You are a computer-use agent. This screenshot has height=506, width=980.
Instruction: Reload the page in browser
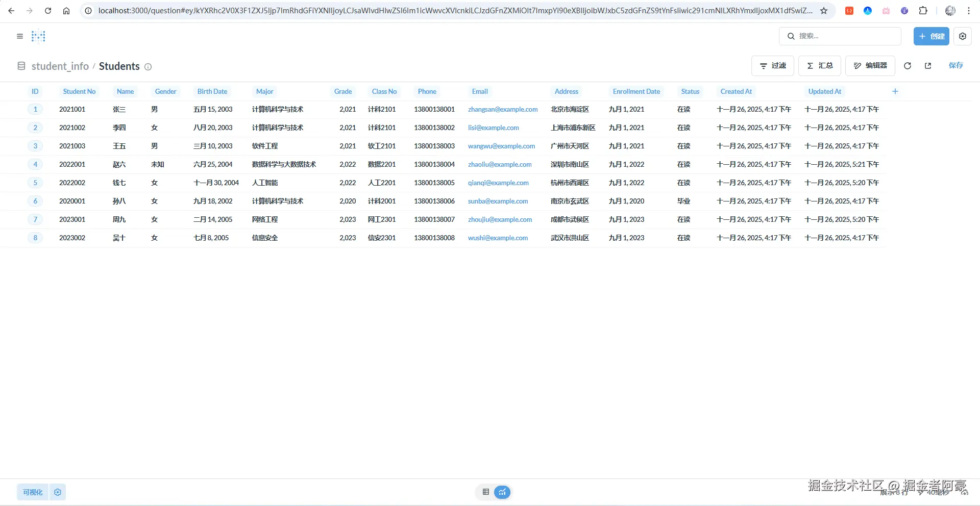pos(48,11)
